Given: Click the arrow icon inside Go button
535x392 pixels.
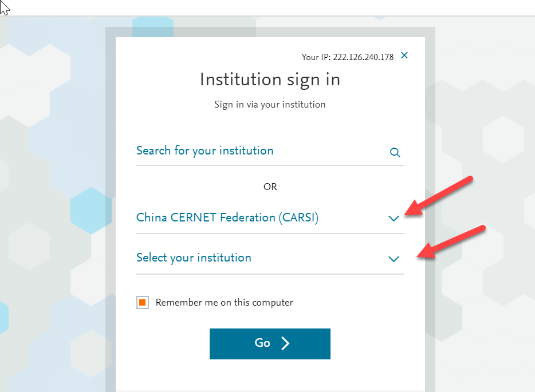Looking at the screenshot, I should click(285, 343).
